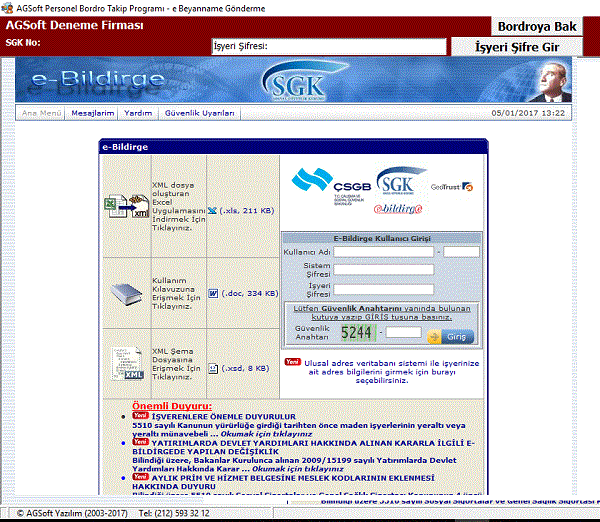Screen dimensions: 600x522
Task: Download the .xsd 8 KB file
Action: (x=245, y=368)
